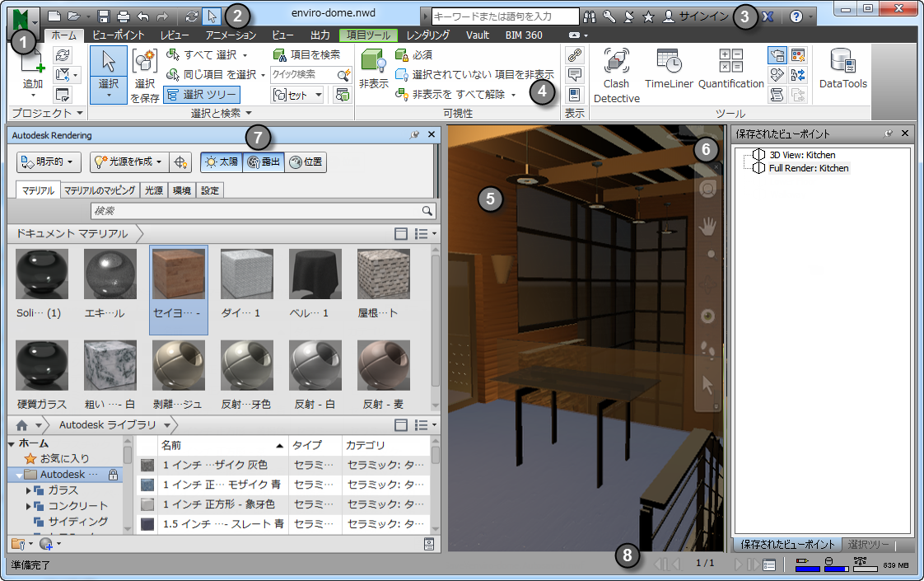Open the Viewpoint (ビューポイント) ribbon tab
The image size is (924, 581).
point(119,35)
